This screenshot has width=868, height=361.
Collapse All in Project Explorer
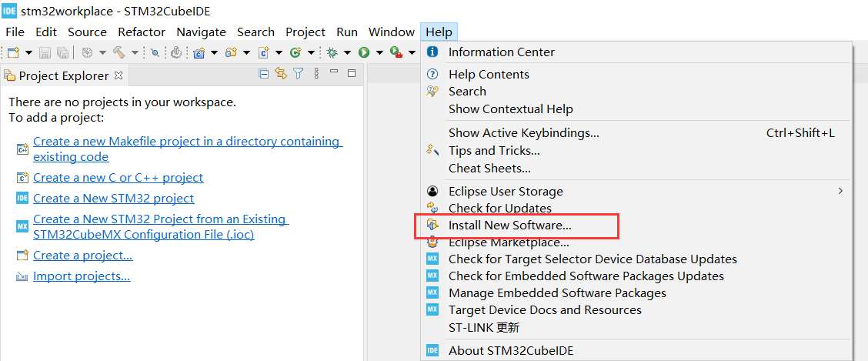tap(264, 73)
